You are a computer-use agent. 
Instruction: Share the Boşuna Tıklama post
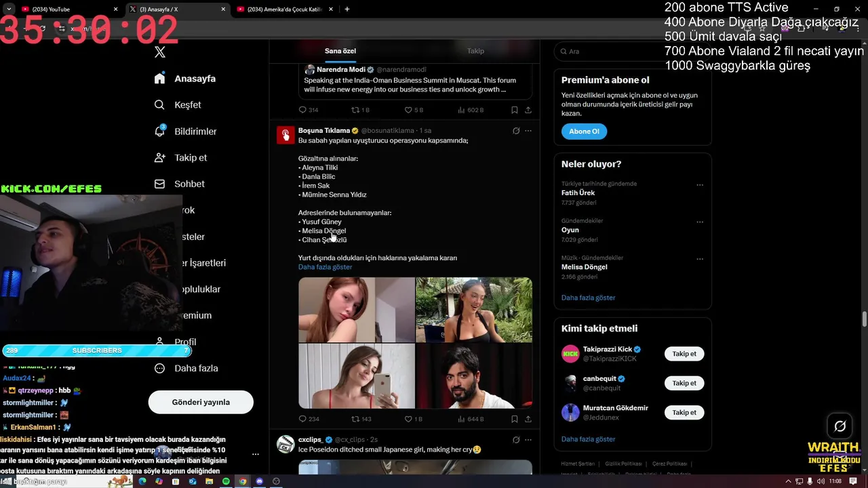point(528,419)
